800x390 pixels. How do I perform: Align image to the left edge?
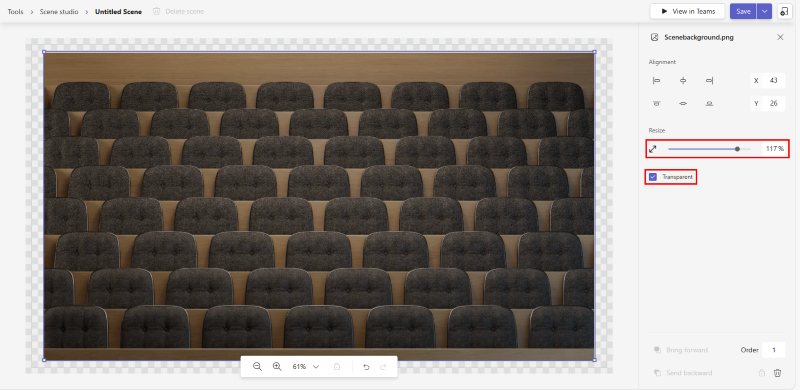pos(656,81)
